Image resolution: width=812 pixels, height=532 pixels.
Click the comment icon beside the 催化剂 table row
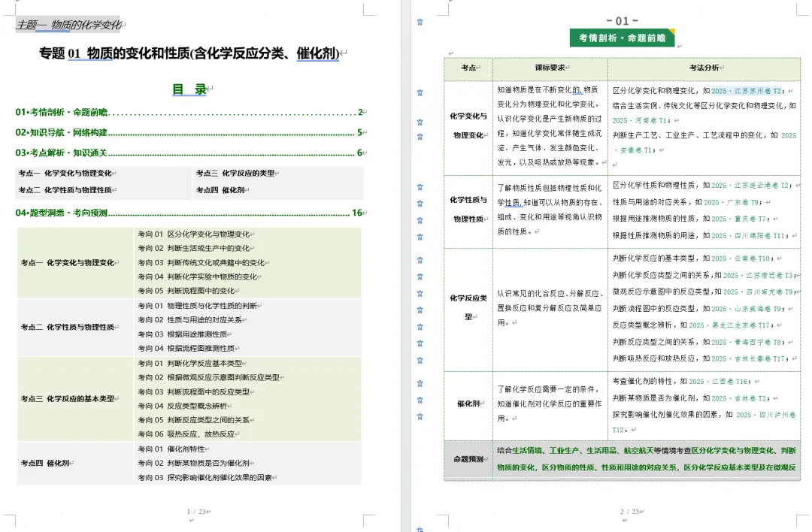point(420,400)
